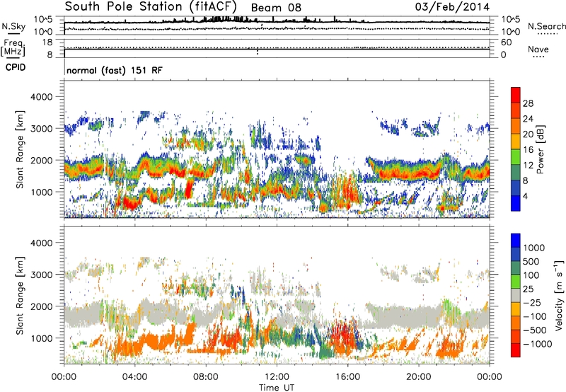Pick the bright blue bottom segment of Power colorbar

pos(516,203)
